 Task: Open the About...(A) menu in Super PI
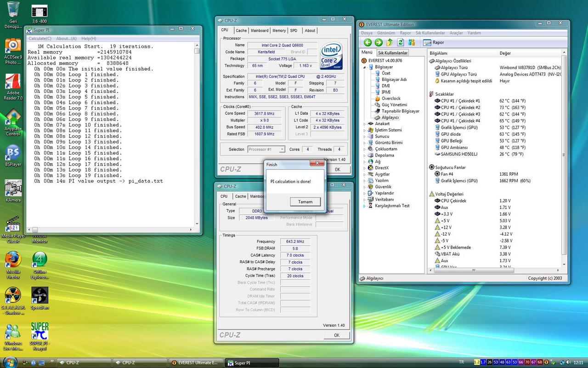coord(66,39)
